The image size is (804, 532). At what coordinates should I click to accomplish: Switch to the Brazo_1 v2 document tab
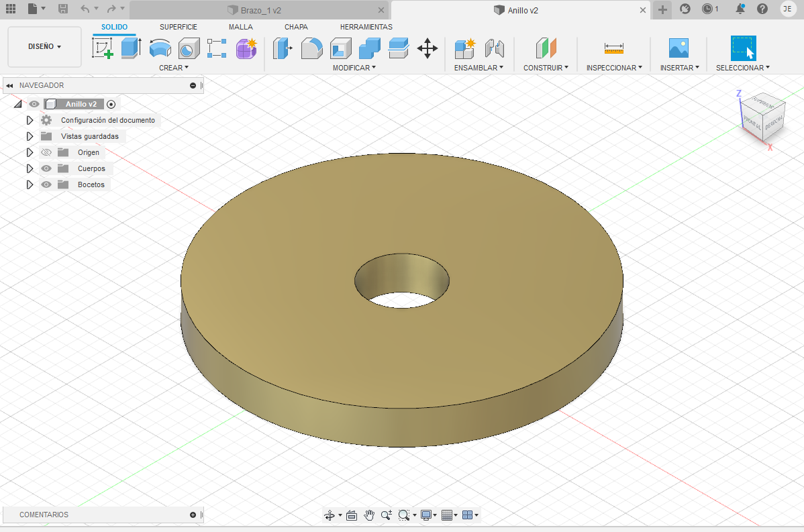(x=260, y=10)
